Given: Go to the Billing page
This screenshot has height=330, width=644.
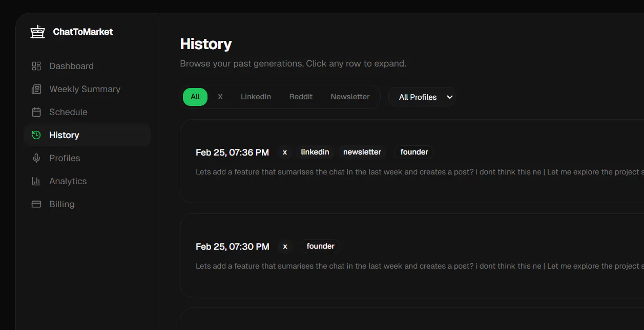Looking at the screenshot, I should [x=87, y=204].
